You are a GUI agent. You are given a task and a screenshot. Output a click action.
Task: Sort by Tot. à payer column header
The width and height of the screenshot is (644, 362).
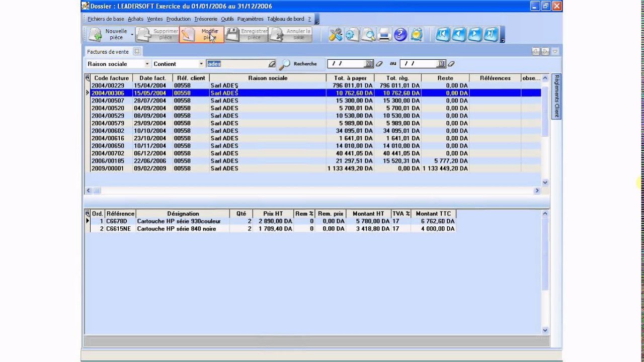pyautogui.click(x=350, y=78)
